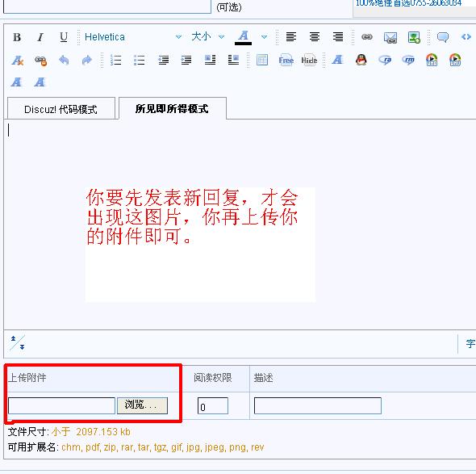The image size is (476, 474).
Task: Insert a numbered list
Action: tap(116, 61)
